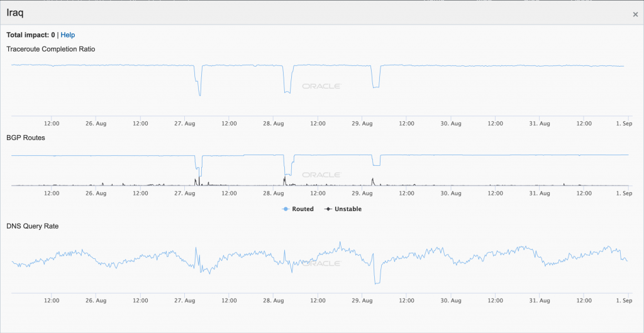Viewport: 644px width, 333px height.
Task: Click the Oracle watermark in DNS Query chart
Action: coord(321,263)
